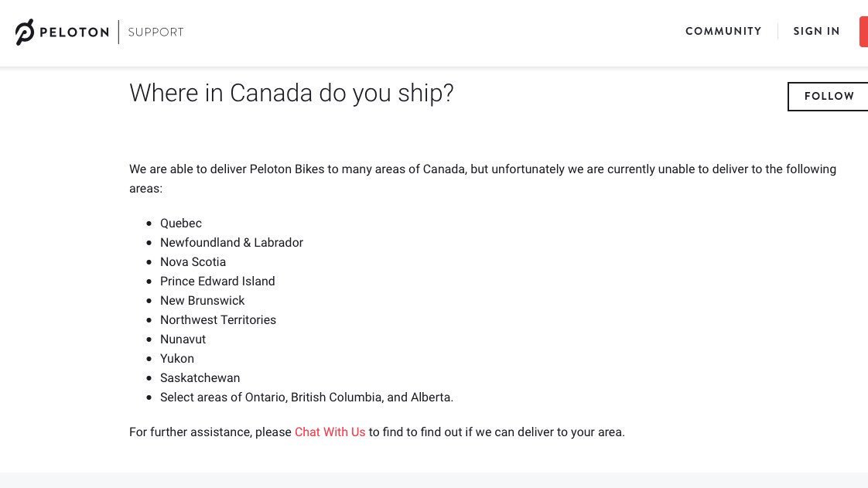
Task: Open the Community menu item
Action: pos(723,32)
